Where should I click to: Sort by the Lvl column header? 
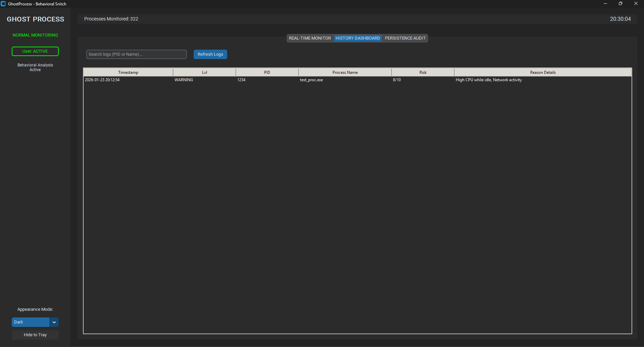[x=204, y=72]
